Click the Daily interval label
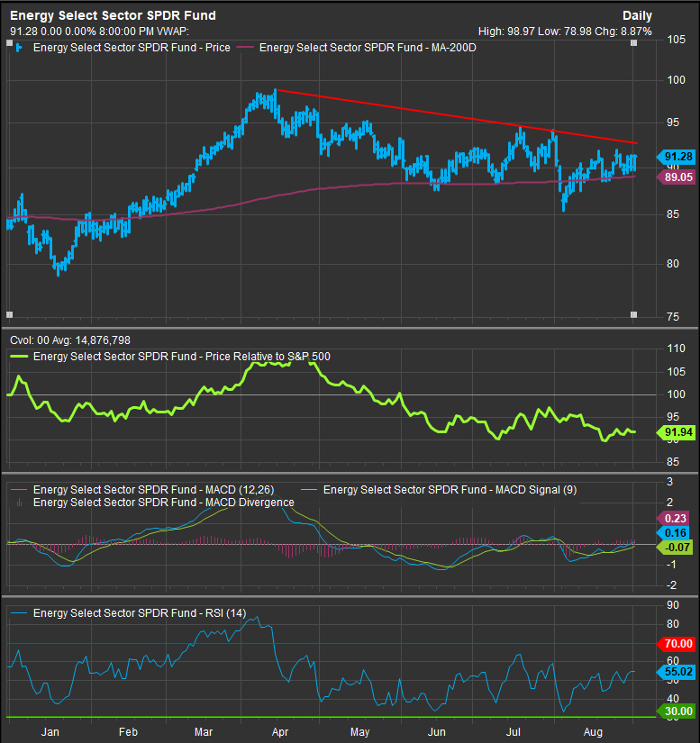700x743 pixels. click(x=637, y=15)
